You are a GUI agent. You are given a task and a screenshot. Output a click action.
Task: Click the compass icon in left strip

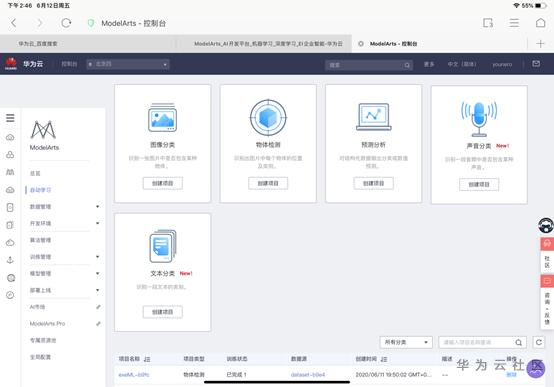click(10, 295)
